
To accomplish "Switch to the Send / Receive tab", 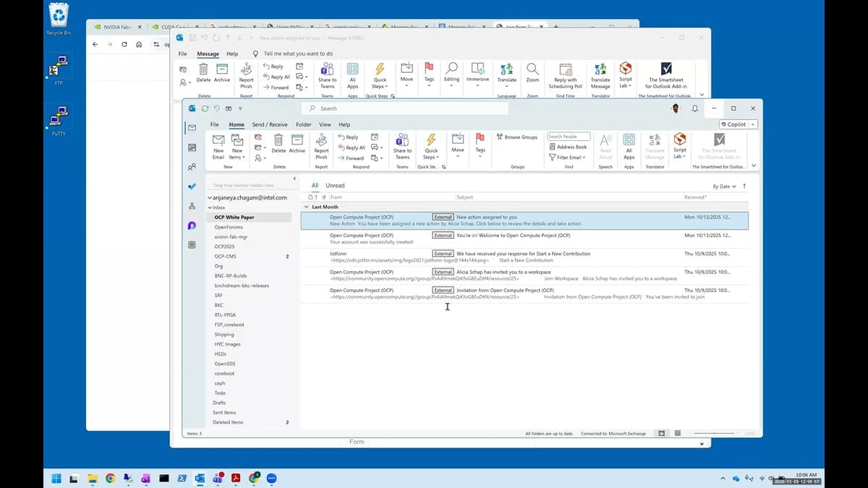I will tap(270, 124).
